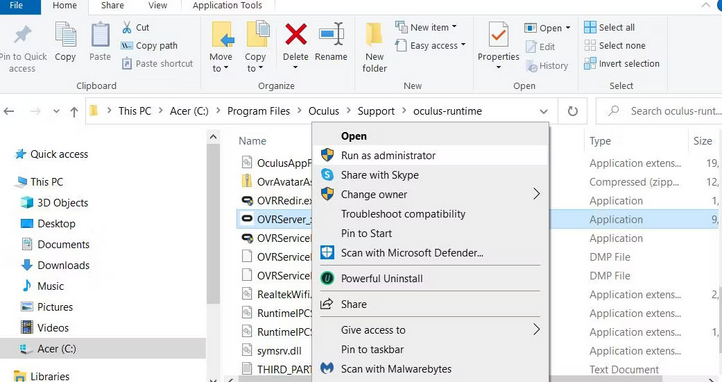Click the navigation pane scroll-up arrow
This screenshot has height=382, width=722.
(213, 137)
